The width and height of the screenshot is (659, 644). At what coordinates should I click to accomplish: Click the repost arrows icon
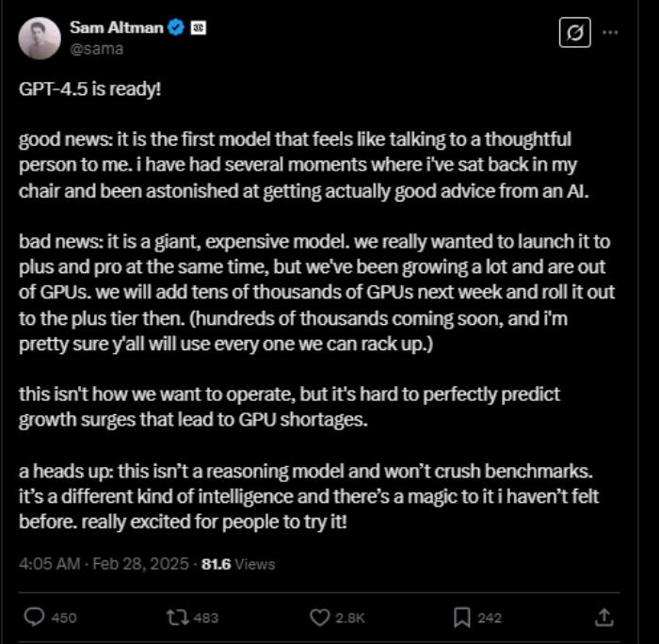(178, 618)
